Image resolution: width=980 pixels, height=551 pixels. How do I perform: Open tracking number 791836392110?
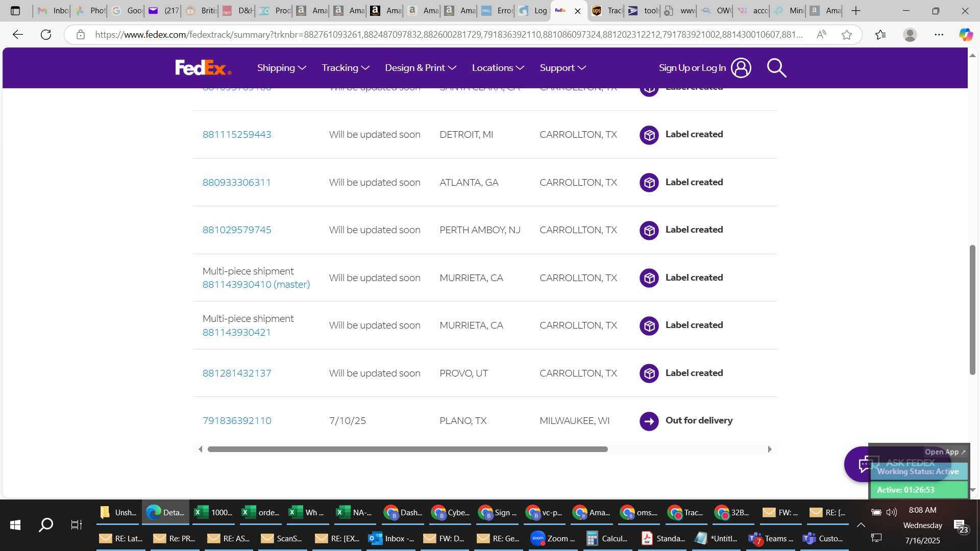click(237, 421)
